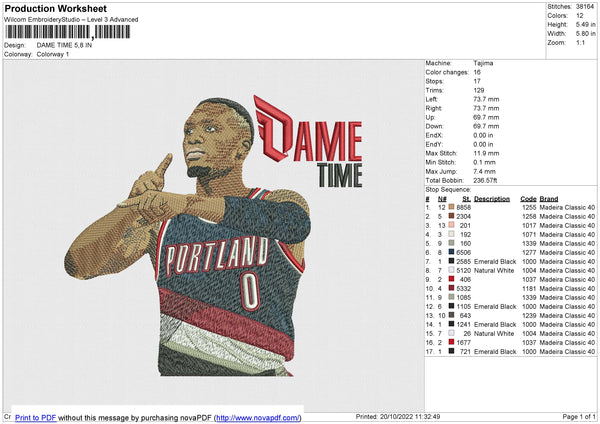Select stitch count '8858' in stop 1
600x424 pixels.
[463, 207]
